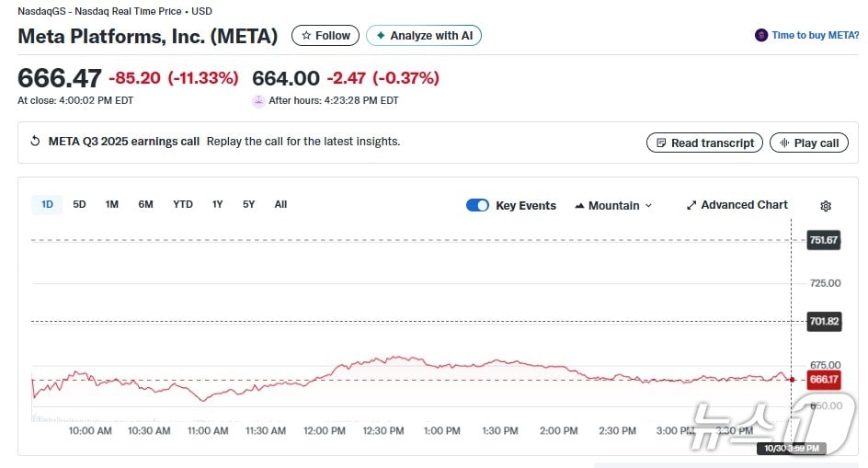Click the replay icon beside earnings call

pyautogui.click(x=36, y=142)
